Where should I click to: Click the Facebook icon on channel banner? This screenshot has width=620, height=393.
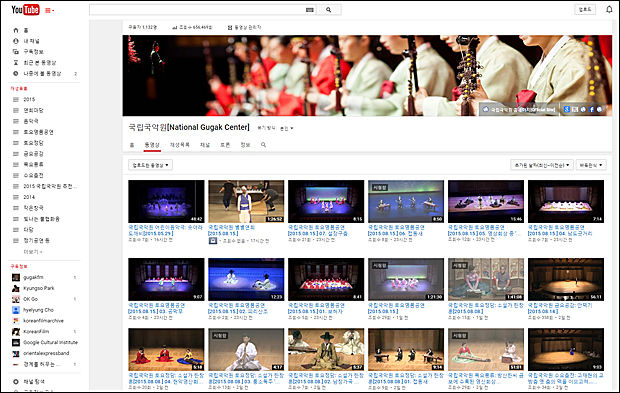click(592, 109)
